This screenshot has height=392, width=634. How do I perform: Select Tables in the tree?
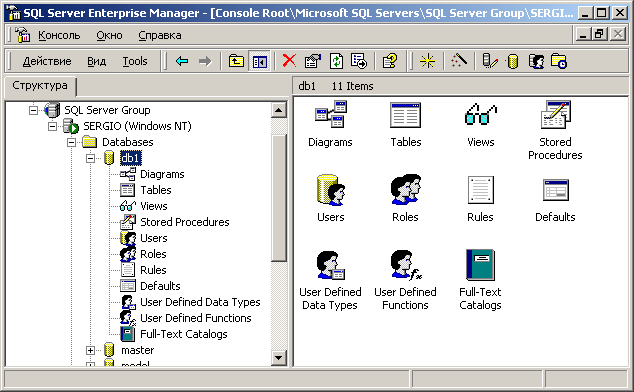click(x=156, y=190)
